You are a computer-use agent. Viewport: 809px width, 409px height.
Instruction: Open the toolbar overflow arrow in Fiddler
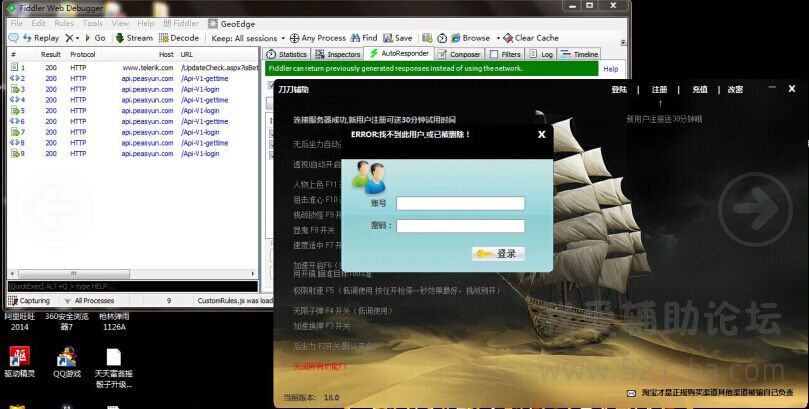pyautogui.click(x=623, y=42)
